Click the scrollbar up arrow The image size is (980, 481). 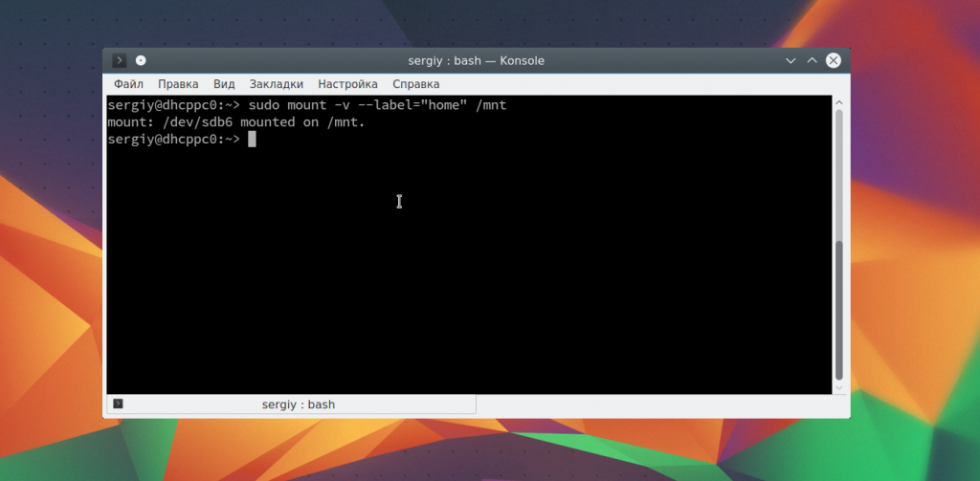click(x=839, y=102)
